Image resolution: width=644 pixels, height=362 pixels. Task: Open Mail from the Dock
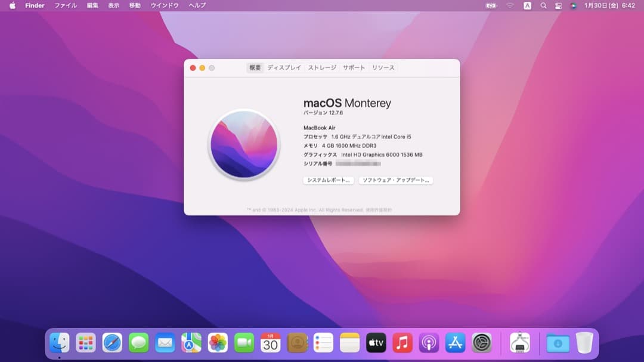(165, 343)
